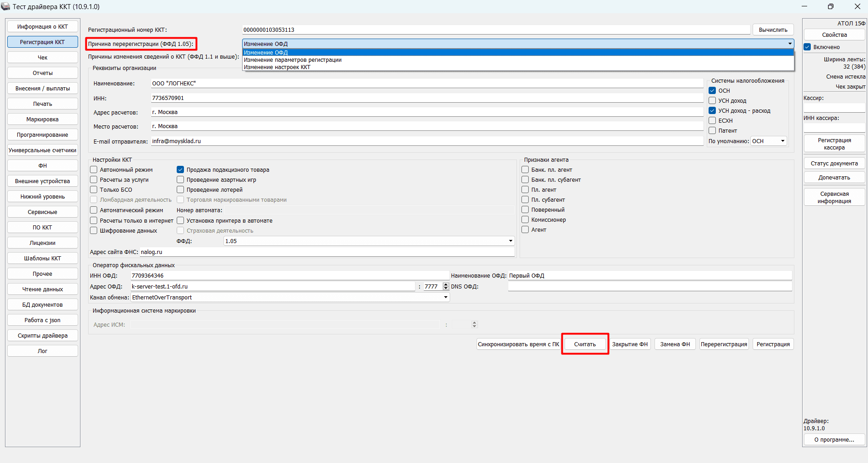Tick the Банк. пл. агент checkbox
This screenshot has height=463, width=868.
(x=525, y=169)
